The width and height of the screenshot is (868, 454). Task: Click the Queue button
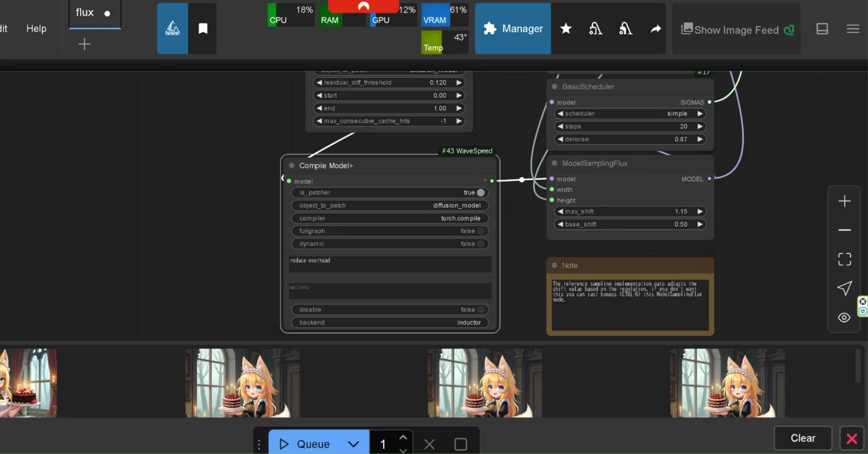point(305,444)
